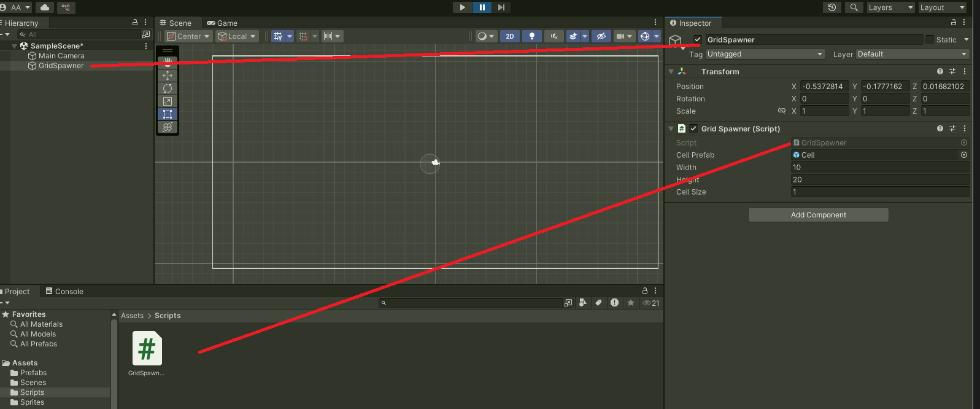
Task: Click the Add Component button
Action: click(x=818, y=215)
